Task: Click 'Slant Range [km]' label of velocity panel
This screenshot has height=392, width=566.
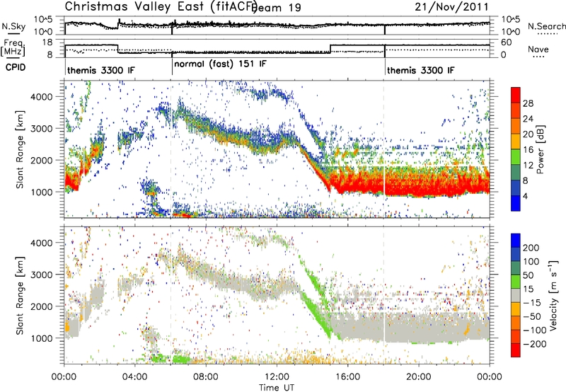Action: [20, 296]
